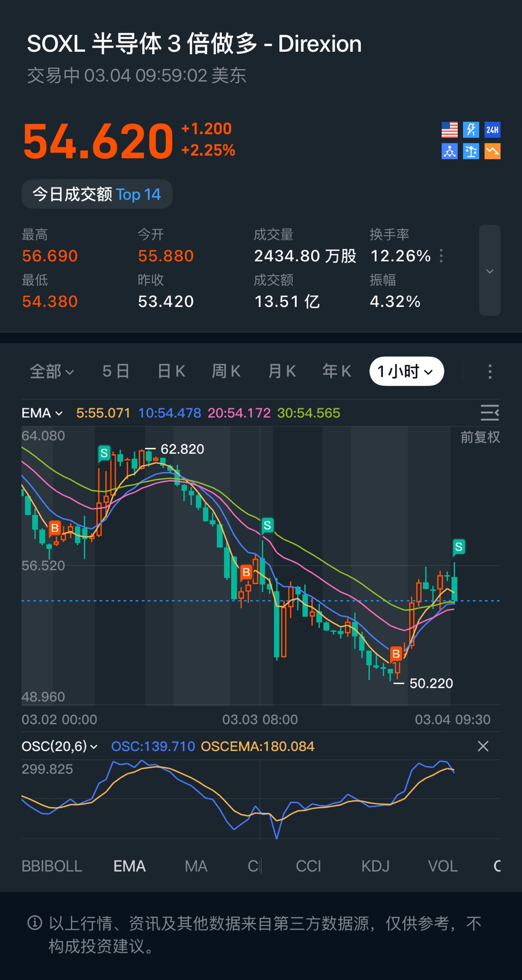Image resolution: width=522 pixels, height=980 pixels.
Task: Tap the US flag market icon
Action: 449,130
